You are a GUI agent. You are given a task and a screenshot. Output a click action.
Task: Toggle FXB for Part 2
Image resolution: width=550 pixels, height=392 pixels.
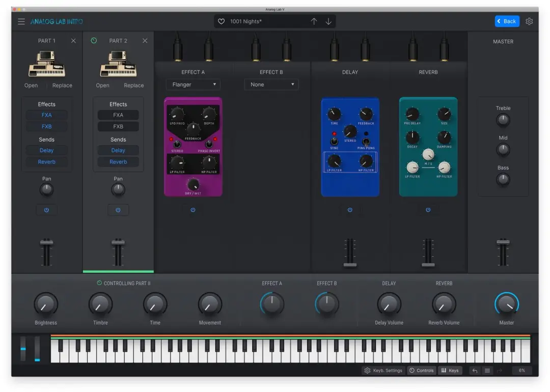click(x=118, y=127)
